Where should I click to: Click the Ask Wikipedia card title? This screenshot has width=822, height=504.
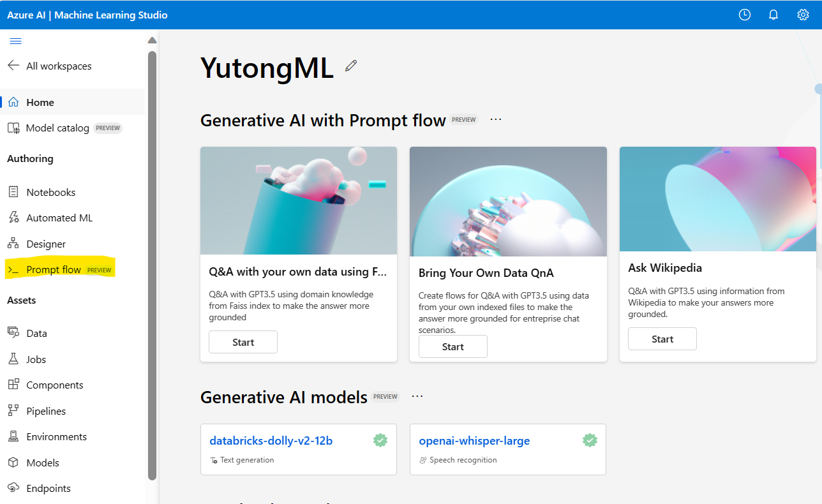(x=665, y=268)
